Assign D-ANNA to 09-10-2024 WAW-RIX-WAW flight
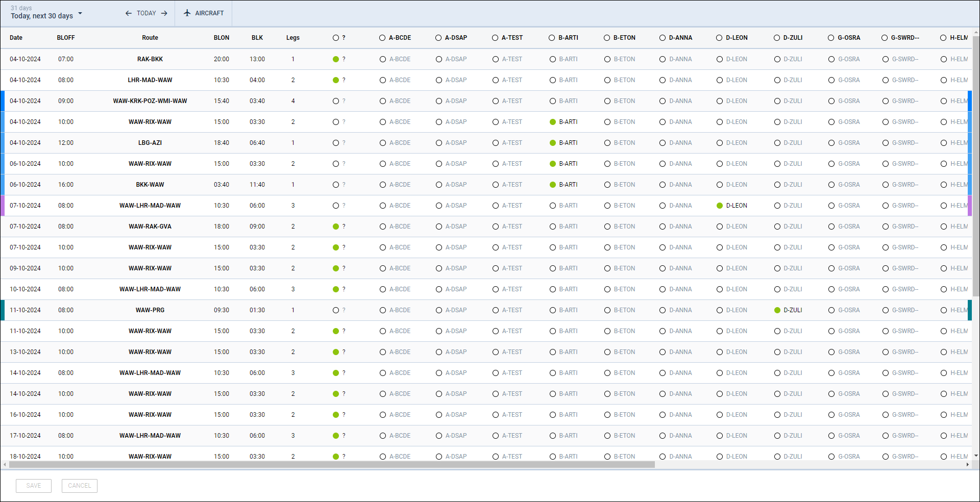The height and width of the screenshot is (502, 980). (663, 268)
